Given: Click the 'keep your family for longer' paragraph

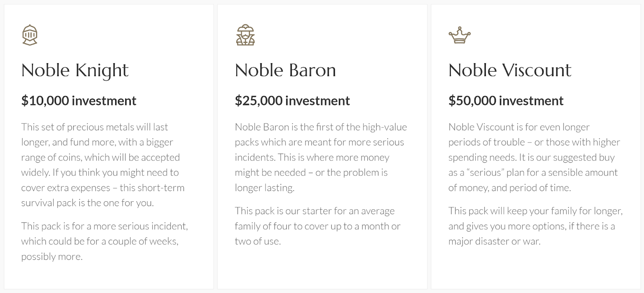Looking at the screenshot, I should coord(535,226).
